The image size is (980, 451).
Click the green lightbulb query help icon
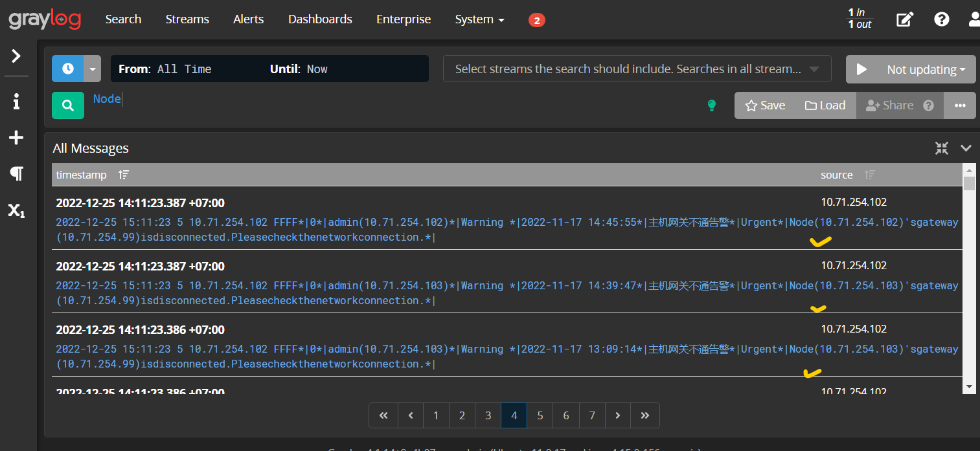[712, 105]
